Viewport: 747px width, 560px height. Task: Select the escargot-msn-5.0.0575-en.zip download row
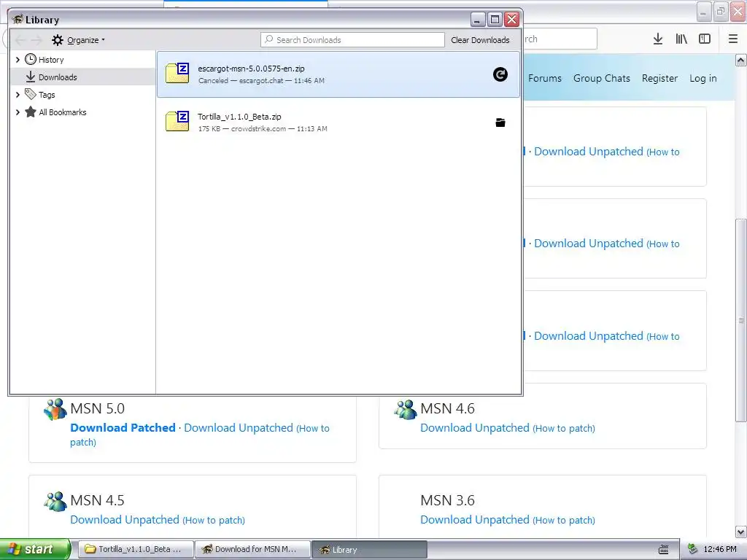tap(338, 74)
